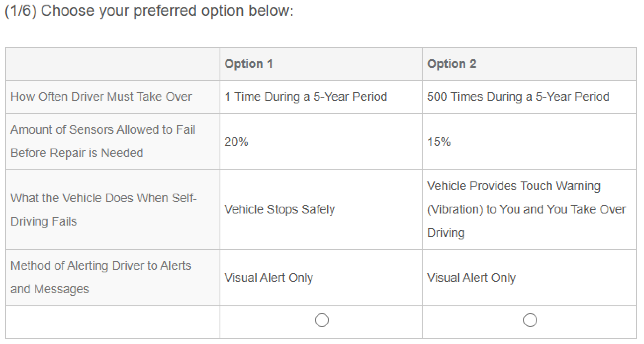Click the 20% sensor failure cell
The width and height of the screenshot is (644, 344).
point(236,142)
